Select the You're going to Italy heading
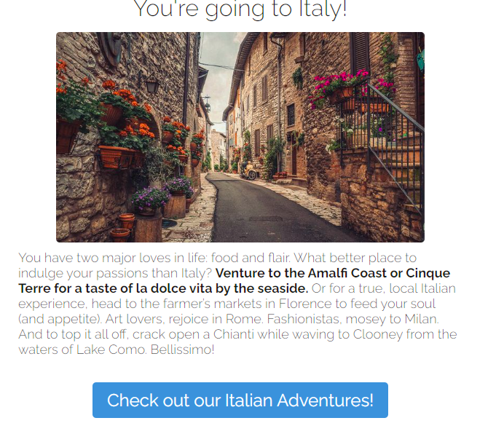The width and height of the screenshot is (504, 434). [x=240, y=9]
